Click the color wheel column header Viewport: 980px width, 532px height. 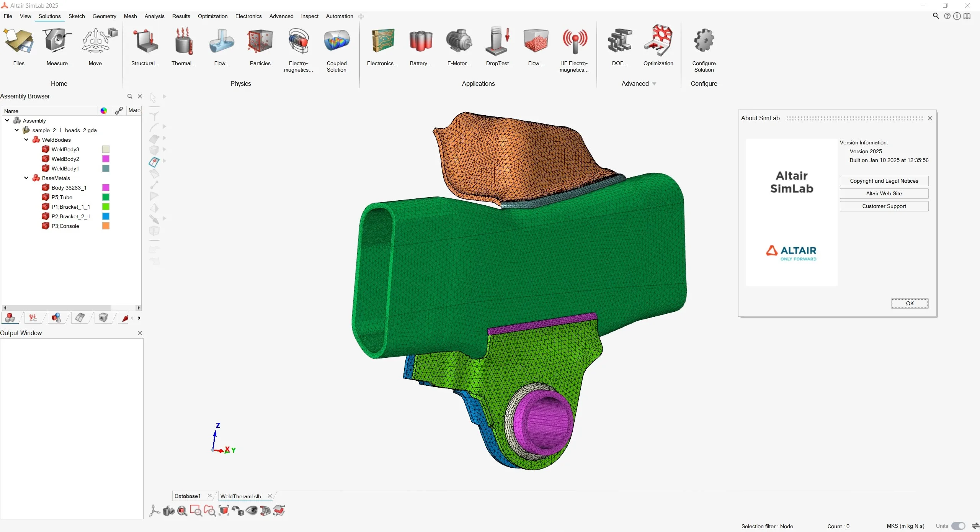104,111
